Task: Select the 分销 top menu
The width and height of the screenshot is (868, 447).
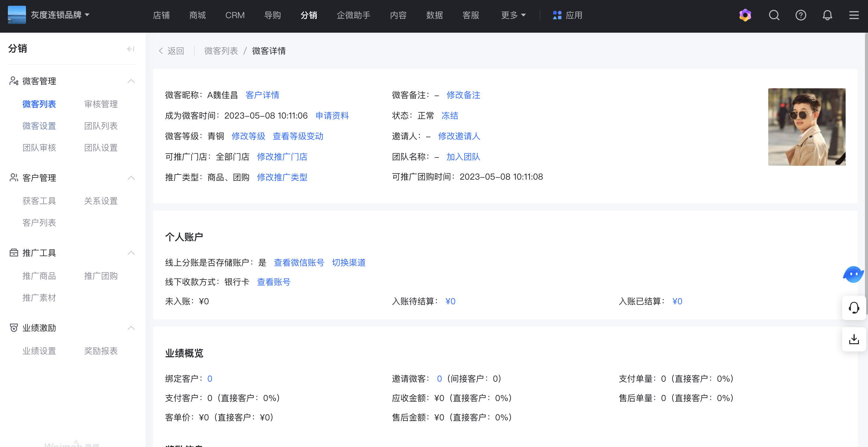Action: 309,15
